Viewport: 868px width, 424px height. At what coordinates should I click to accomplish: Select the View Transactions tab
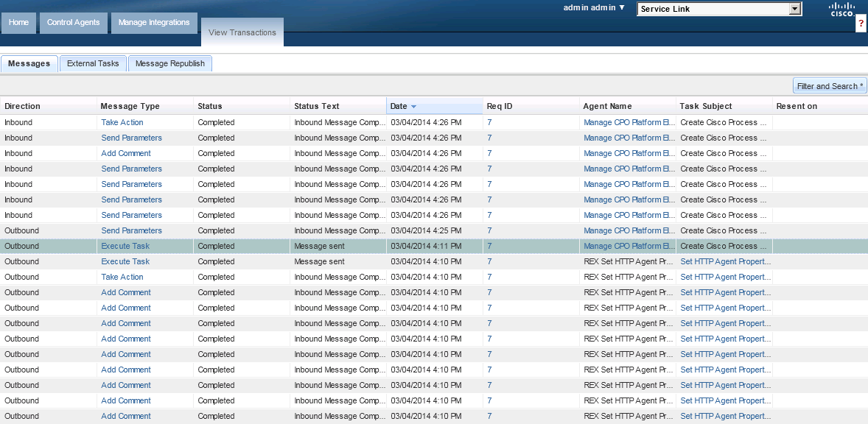(242, 32)
